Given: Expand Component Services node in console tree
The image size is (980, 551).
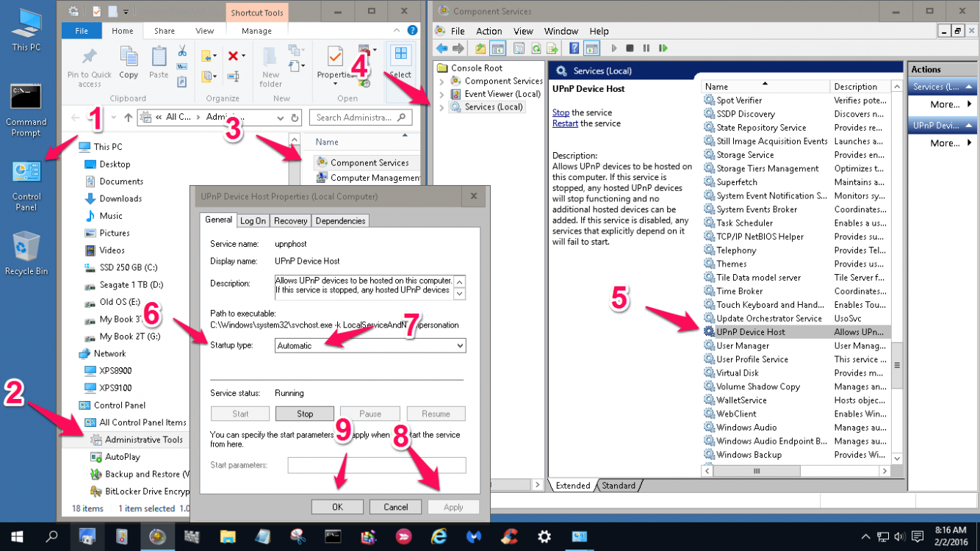Looking at the screenshot, I should [442, 81].
